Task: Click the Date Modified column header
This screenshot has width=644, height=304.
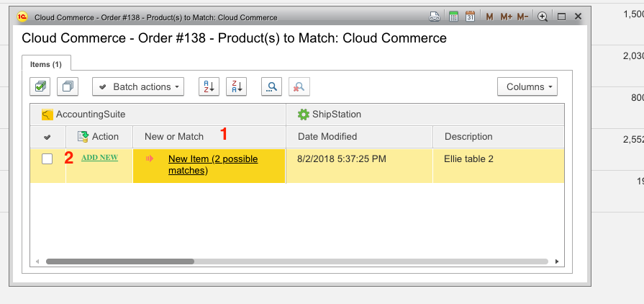Action: (327, 136)
